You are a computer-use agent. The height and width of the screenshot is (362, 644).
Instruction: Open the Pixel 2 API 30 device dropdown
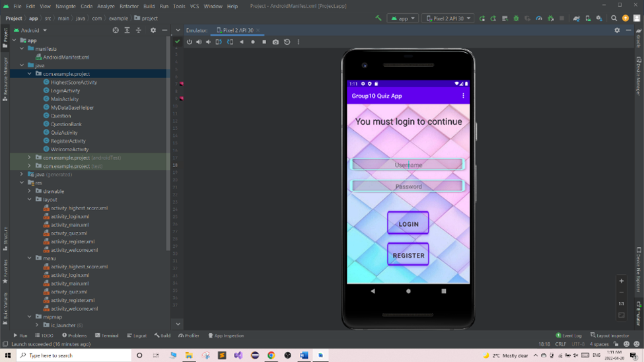tap(448, 18)
